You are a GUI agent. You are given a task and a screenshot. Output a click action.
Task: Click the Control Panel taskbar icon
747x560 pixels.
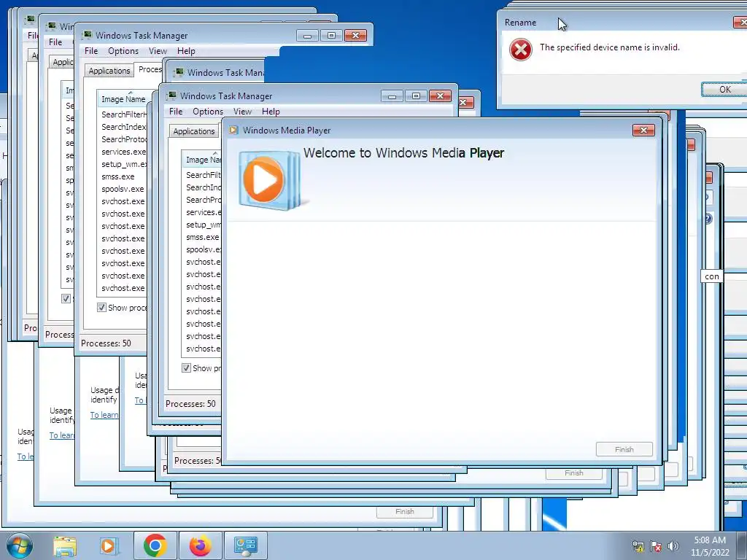click(x=245, y=545)
